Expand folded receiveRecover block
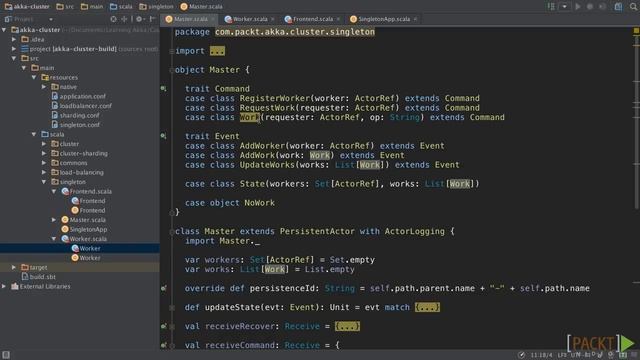Image resolution: width=640 pixels, height=360 pixels. pos(347,326)
